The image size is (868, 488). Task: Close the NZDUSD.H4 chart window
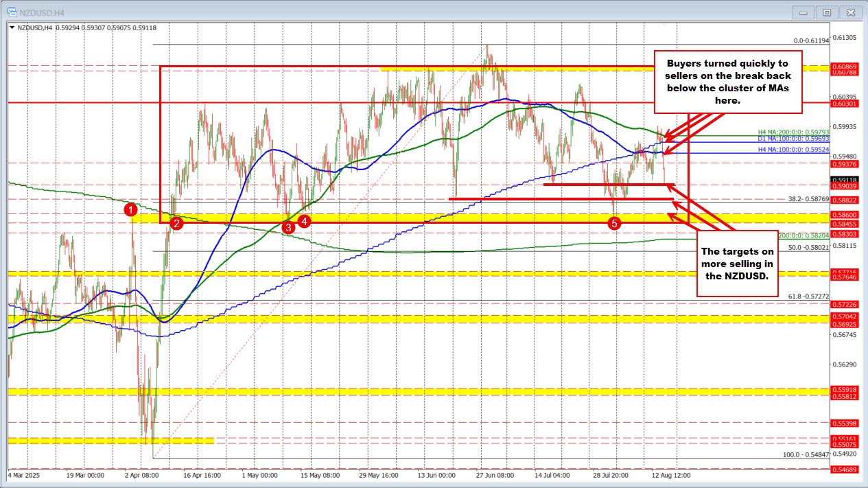point(852,12)
